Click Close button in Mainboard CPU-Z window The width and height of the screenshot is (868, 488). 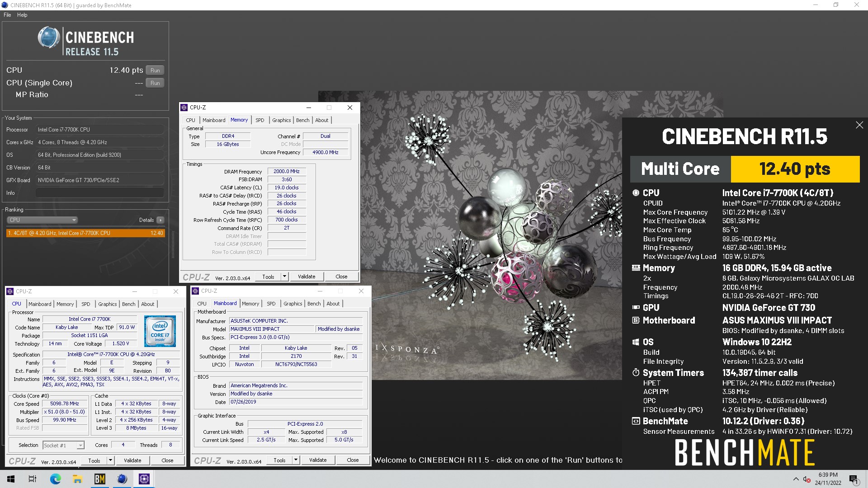[353, 460]
